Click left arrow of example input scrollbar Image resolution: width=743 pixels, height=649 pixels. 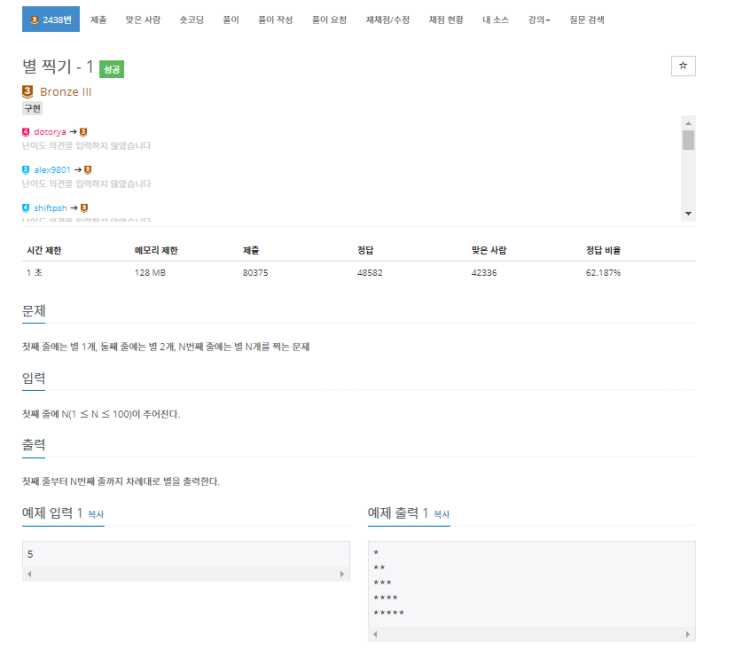(x=29, y=574)
